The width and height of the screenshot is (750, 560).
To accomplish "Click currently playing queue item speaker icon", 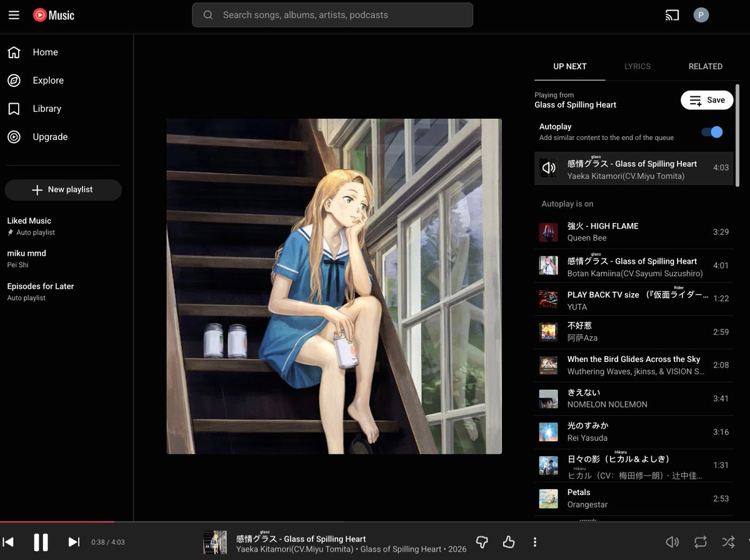I will (x=549, y=167).
